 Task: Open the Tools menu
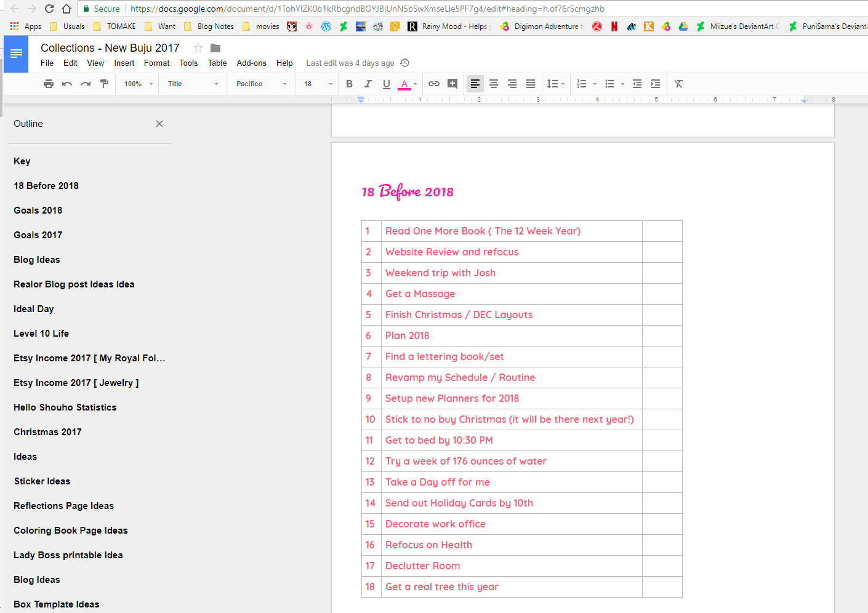(188, 63)
